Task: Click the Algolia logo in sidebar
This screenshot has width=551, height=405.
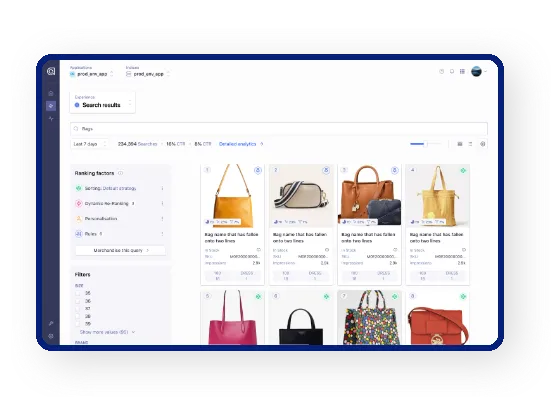Action: 51,71
